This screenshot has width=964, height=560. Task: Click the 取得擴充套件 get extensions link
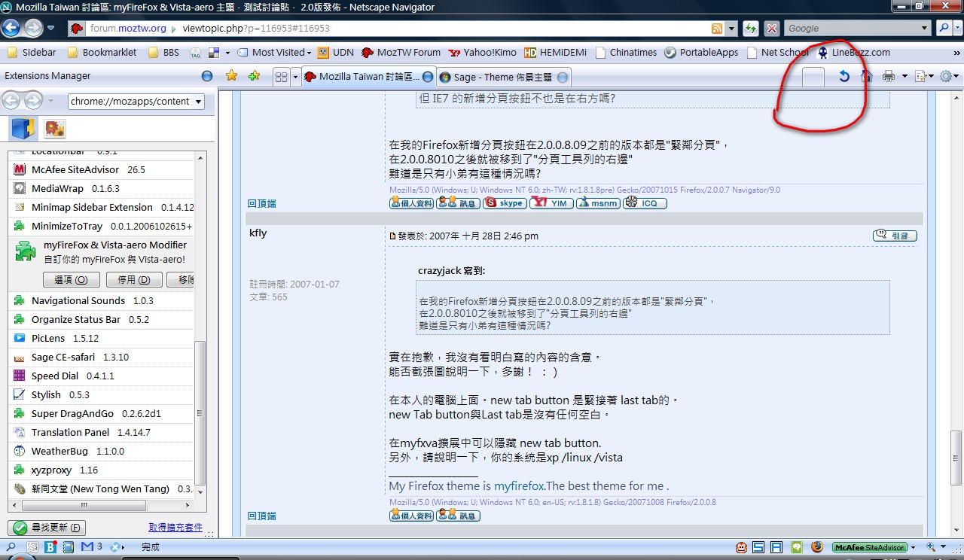[x=175, y=528]
